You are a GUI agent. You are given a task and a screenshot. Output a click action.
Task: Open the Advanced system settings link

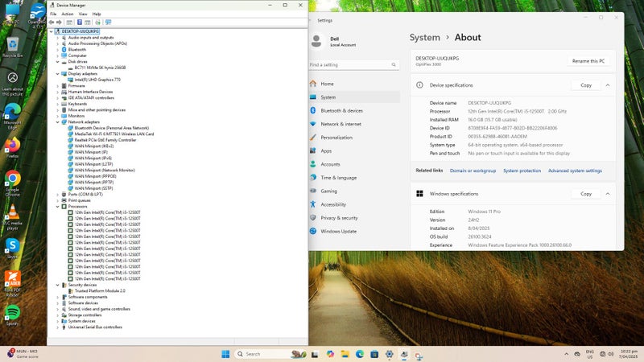click(575, 171)
